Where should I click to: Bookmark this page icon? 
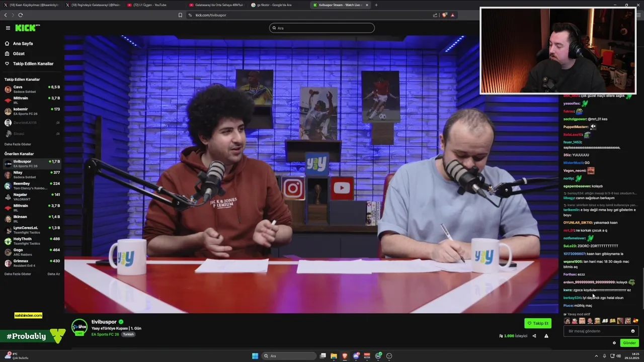(180, 15)
